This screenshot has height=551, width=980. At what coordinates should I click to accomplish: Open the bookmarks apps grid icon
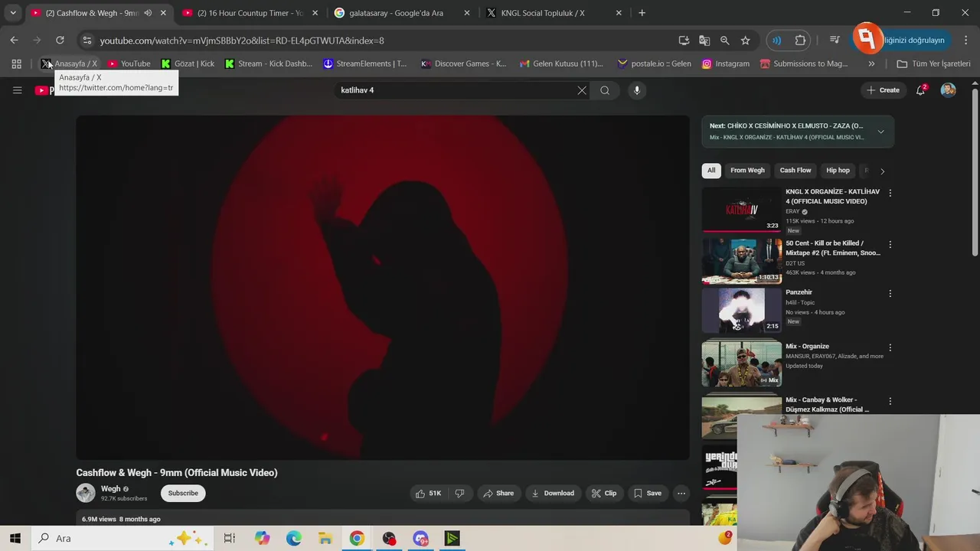click(16, 64)
